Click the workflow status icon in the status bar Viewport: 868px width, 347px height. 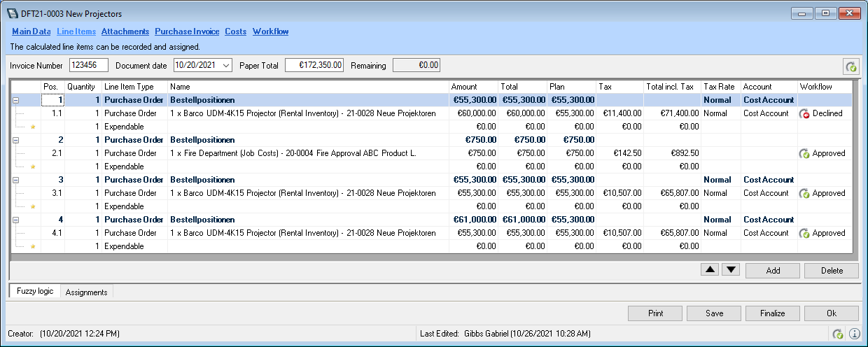click(x=837, y=334)
